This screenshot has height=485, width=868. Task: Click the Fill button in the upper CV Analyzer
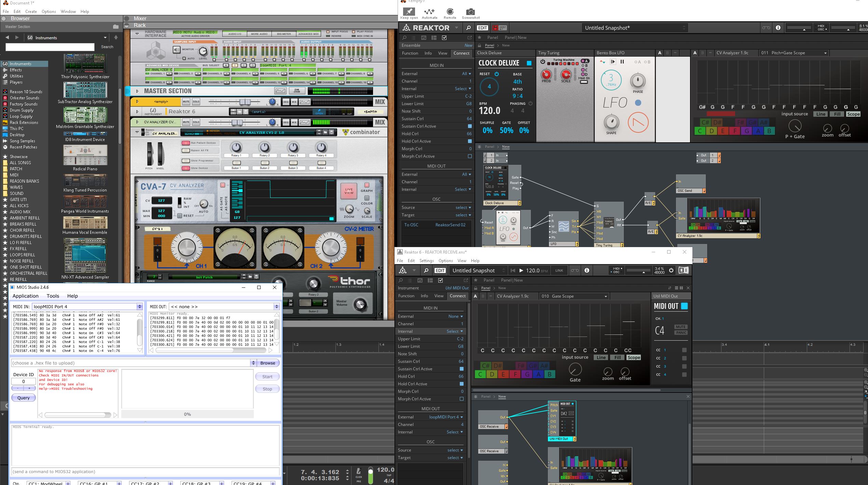coord(837,114)
